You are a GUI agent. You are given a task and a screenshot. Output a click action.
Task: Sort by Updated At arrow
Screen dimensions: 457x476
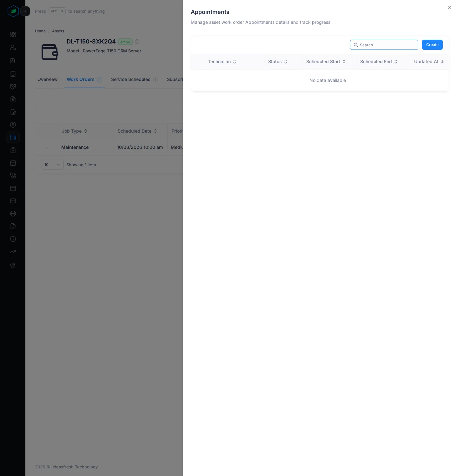[442, 62]
